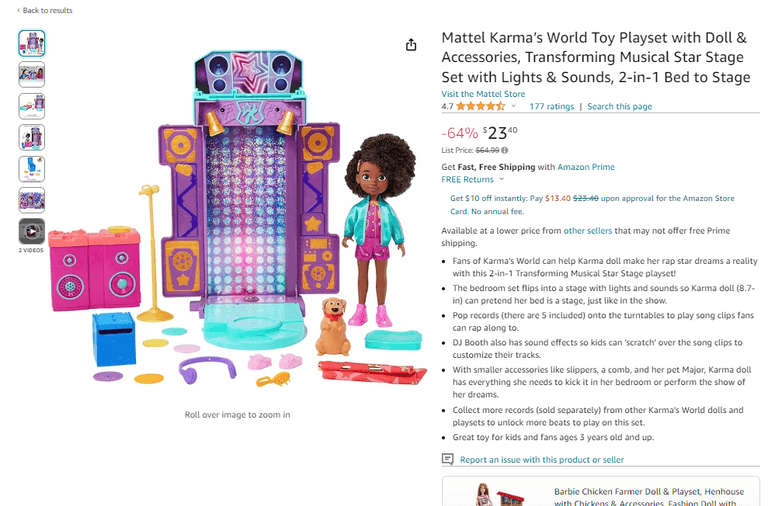Select the sixth product thumbnail
Image resolution: width=768 pixels, height=506 pixels.
32,200
